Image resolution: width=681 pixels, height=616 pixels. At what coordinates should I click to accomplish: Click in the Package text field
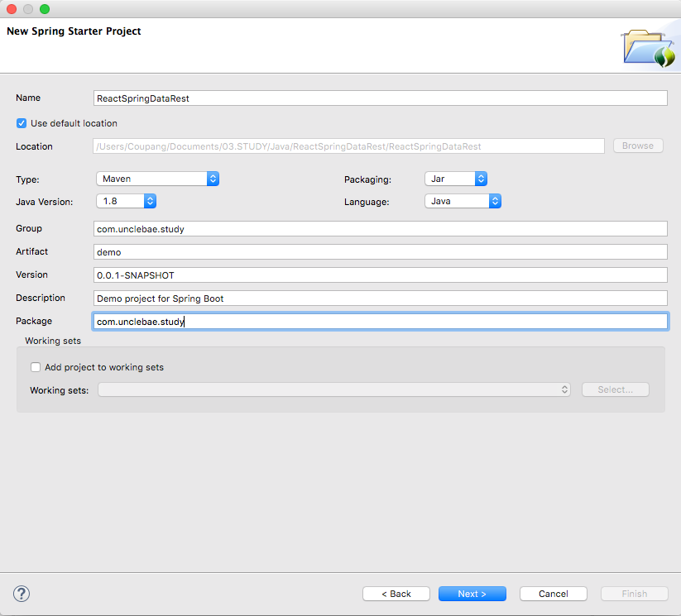point(381,322)
